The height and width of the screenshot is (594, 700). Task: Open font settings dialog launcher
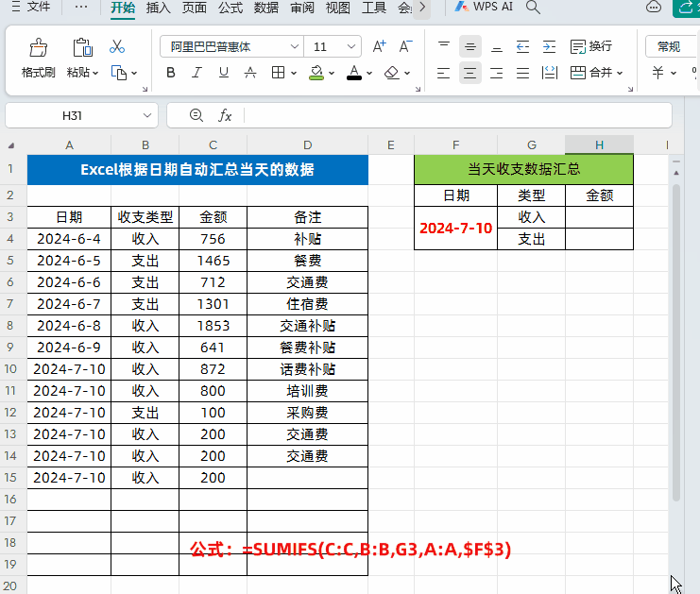[x=418, y=90]
